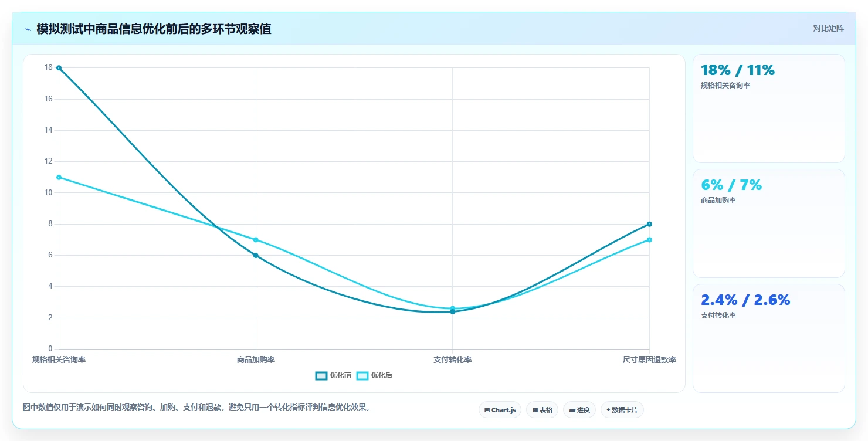Click the y-axis value 10
Image resolution: width=868 pixels, height=441 pixels.
click(48, 192)
